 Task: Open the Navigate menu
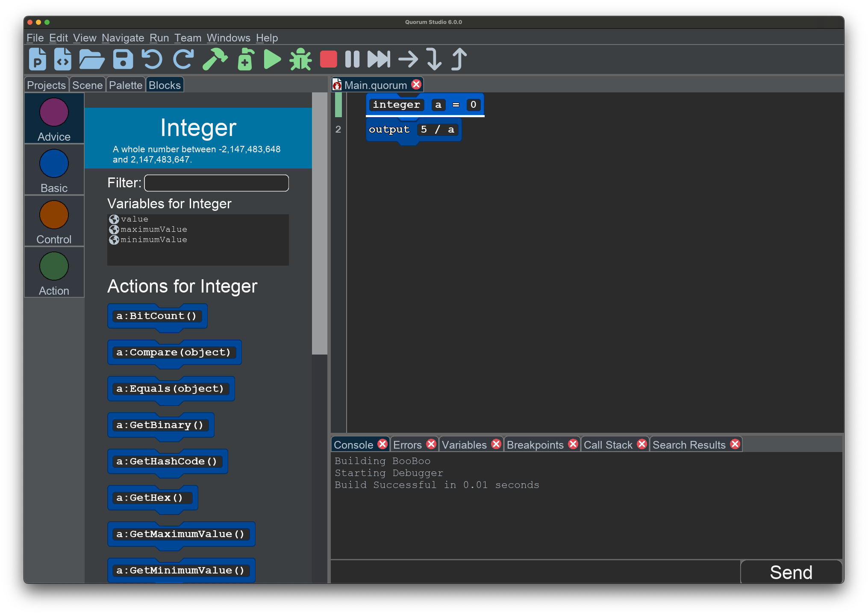click(123, 38)
